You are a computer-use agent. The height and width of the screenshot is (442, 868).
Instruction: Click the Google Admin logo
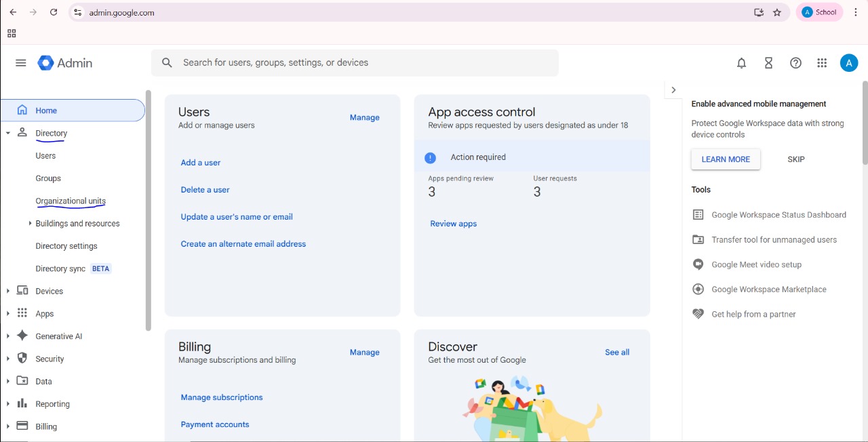click(65, 63)
